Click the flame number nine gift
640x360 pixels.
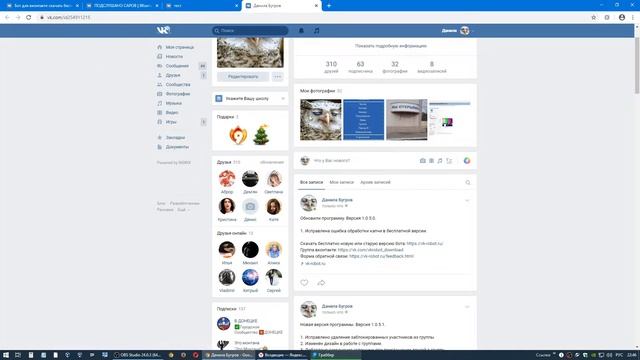tap(238, 135)
